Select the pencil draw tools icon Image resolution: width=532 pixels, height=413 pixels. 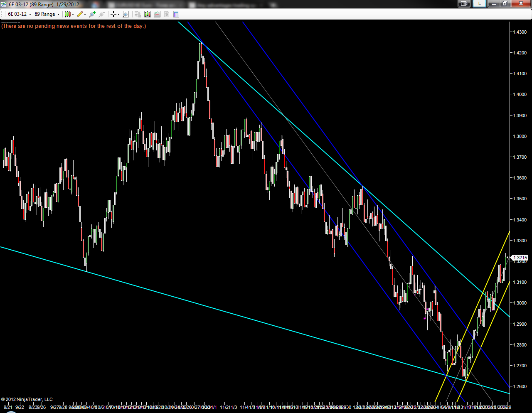(80, 14)
